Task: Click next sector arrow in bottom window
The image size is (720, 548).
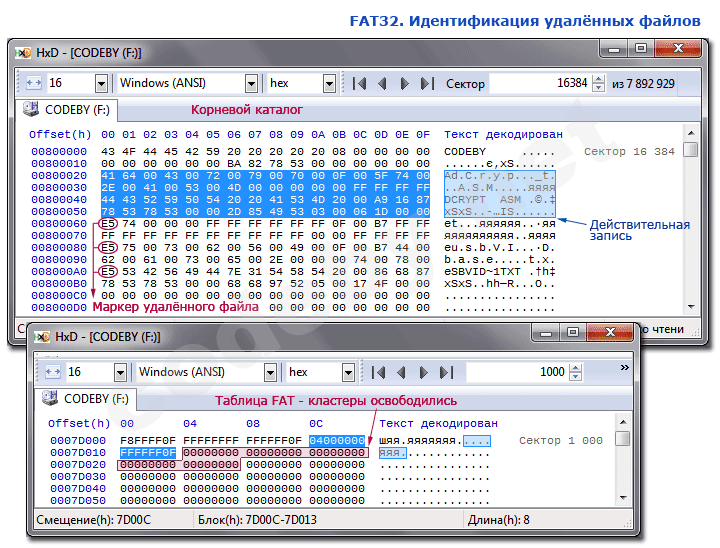Action: pos(424,372)
